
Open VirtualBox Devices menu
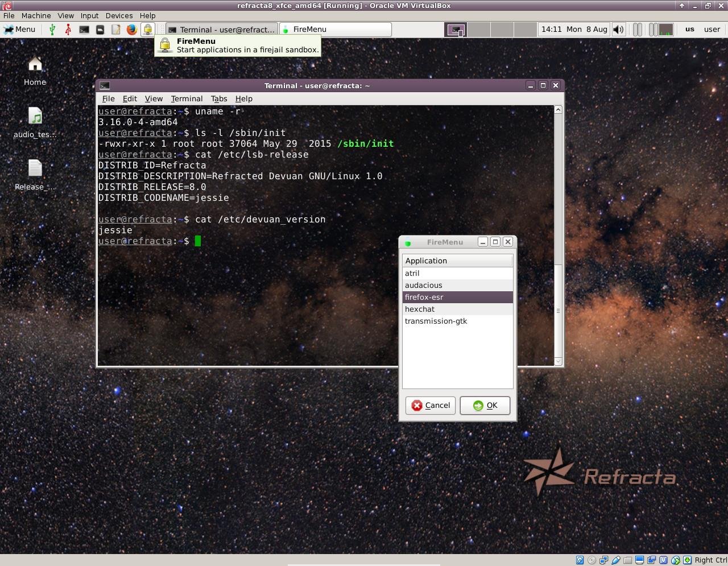(x=119, y=15)
